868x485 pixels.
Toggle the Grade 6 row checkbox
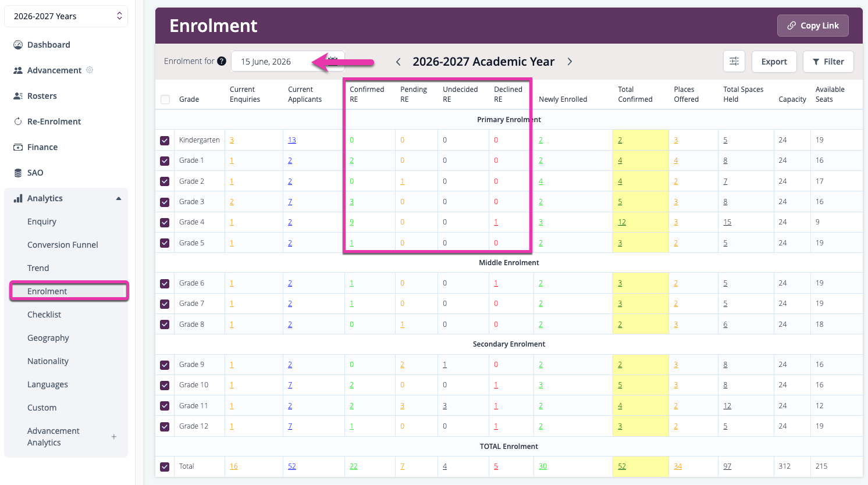tap(165, 284)
